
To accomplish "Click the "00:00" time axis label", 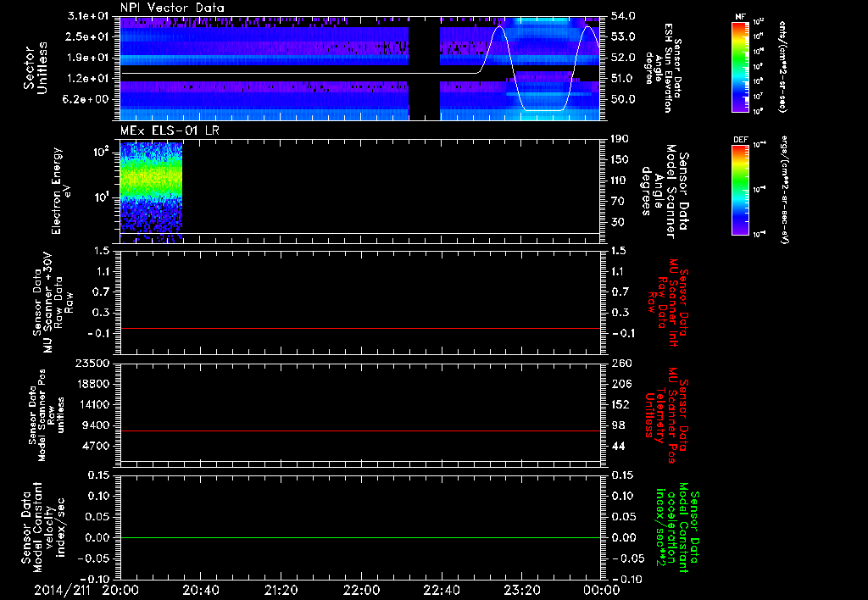I will (602, 590).
